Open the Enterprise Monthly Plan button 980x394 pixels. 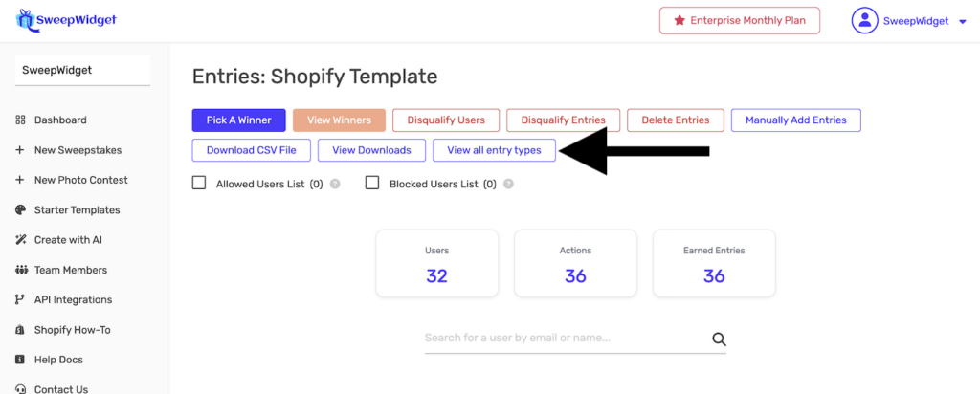[740, 21]
